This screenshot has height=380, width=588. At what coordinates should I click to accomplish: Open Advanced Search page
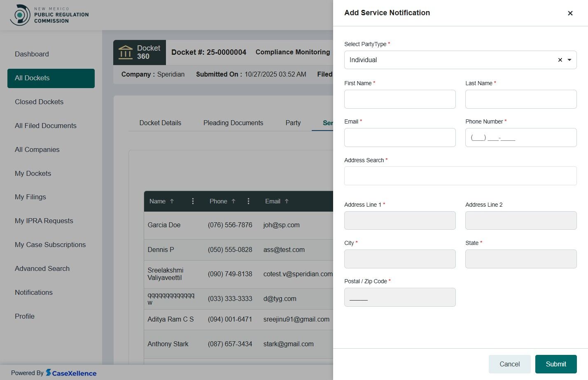(42, 268)
